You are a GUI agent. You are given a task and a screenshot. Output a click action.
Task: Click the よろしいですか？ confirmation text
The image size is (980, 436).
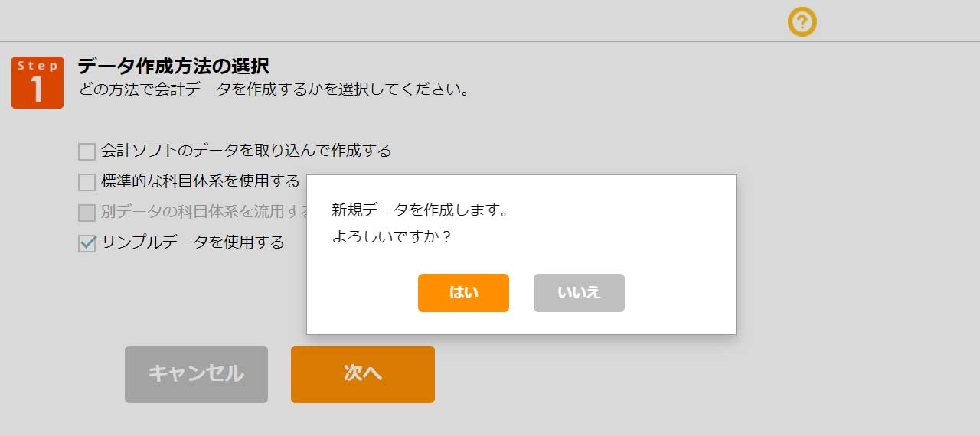coord(391,236)
